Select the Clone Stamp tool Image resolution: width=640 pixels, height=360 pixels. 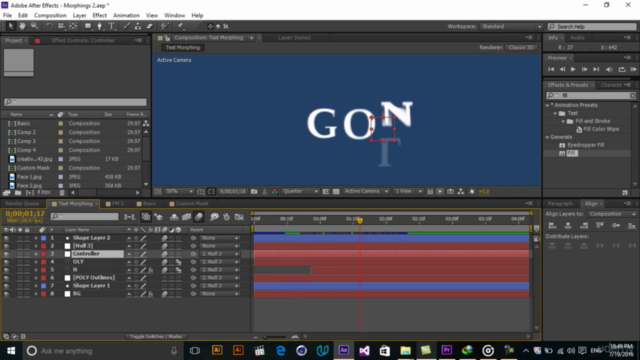[x=138, y=26]
